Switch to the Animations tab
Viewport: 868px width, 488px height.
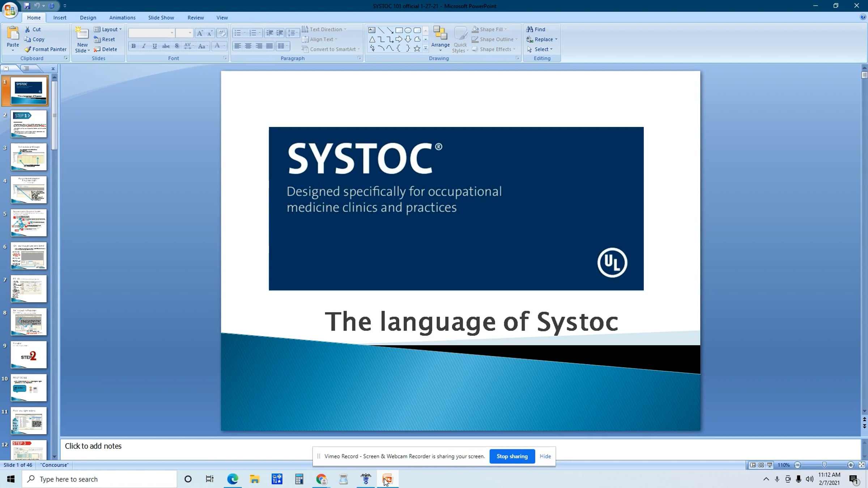click(x=122, y=17)
